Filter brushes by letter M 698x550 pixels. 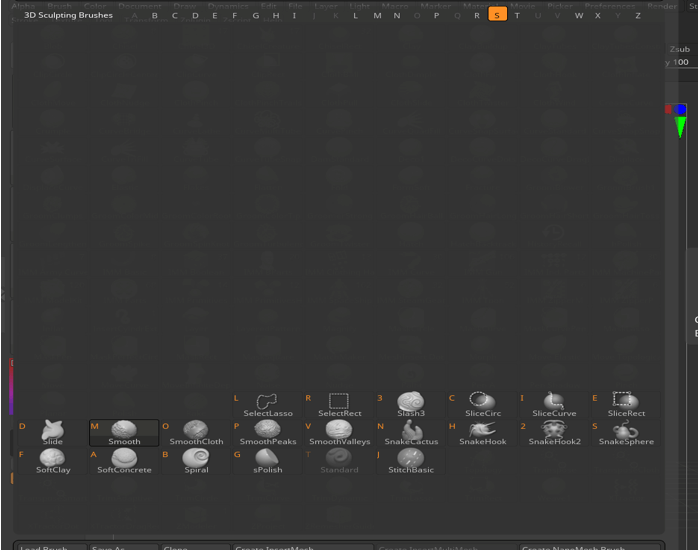(x=377, y=16)
